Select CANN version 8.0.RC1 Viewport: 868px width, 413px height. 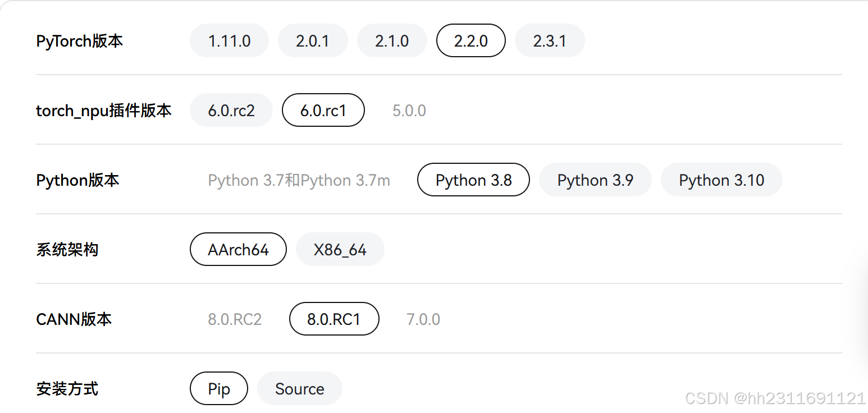334,319
